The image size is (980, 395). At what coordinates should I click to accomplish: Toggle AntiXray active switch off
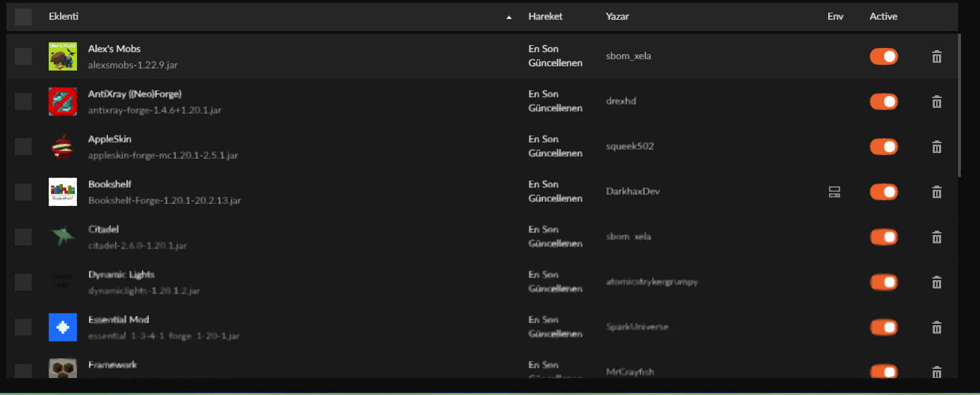884,102
